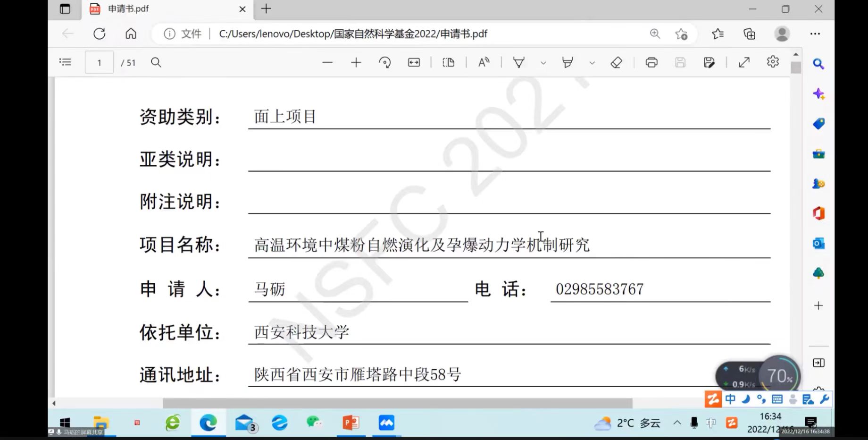The width and height of the screenshot is (868, 440).
Task: Toggle the Draw pen tool
Action: point(518,62)
